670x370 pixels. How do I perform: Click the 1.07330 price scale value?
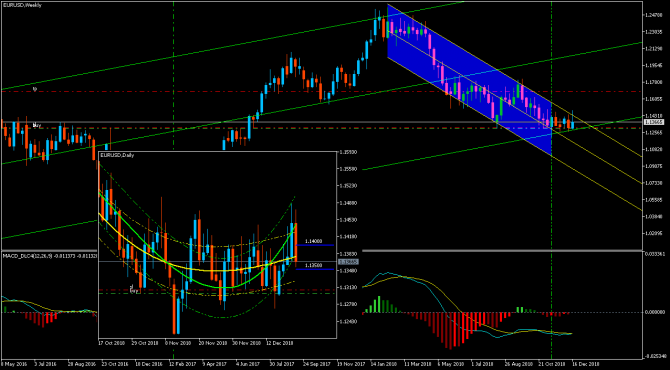(x=653, y=183)
